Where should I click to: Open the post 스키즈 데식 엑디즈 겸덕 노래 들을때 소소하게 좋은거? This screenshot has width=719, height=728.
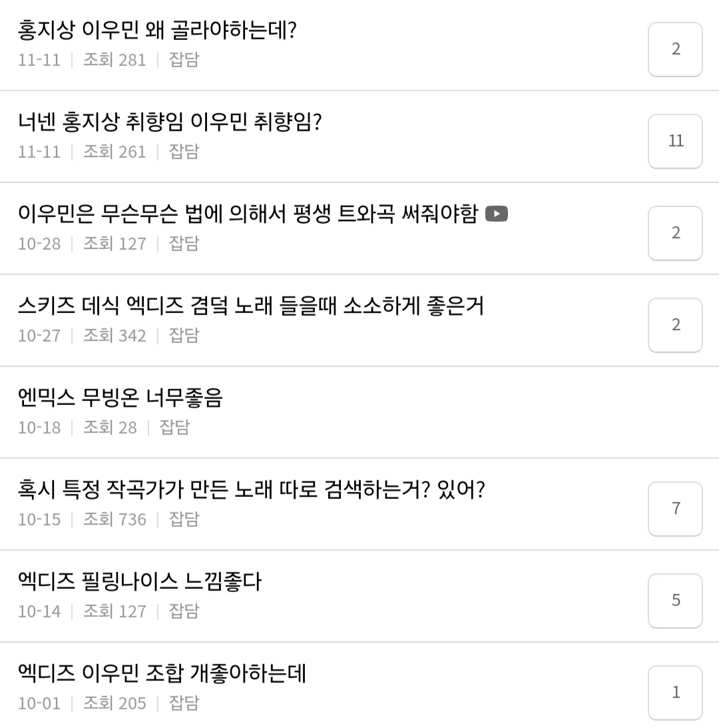click(251, 306)
